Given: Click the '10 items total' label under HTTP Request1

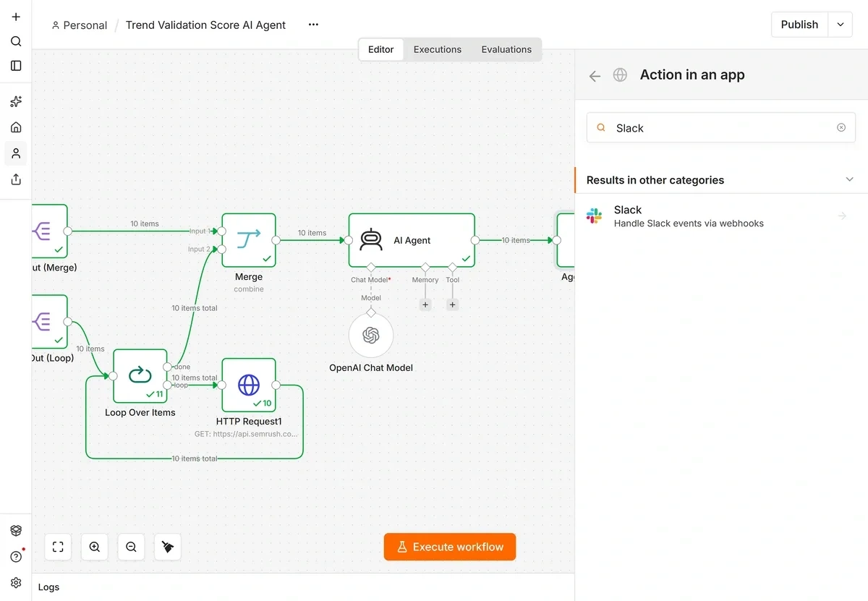Looking at the screenshot, I should pos(195,459).
